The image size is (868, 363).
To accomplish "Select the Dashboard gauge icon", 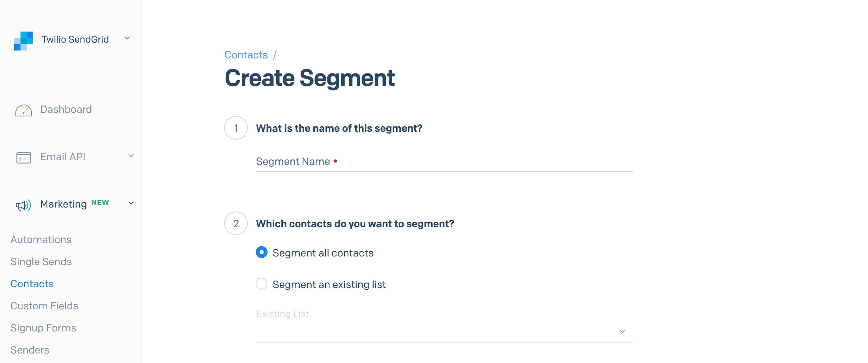I will tap(23, 110).
